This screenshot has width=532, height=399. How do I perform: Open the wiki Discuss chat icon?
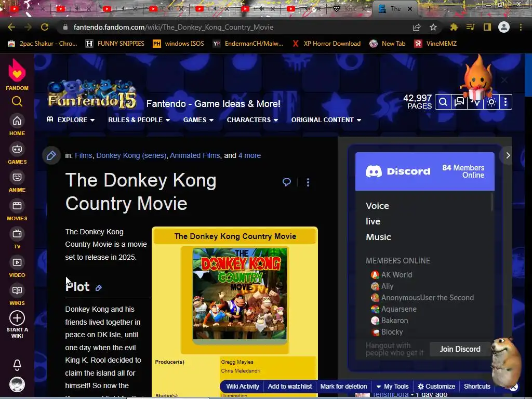click(459, 102)
